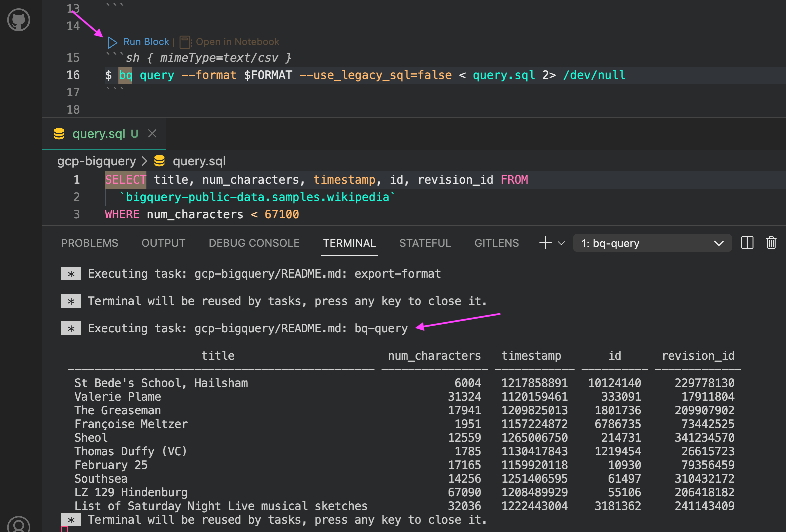786x532 pixels.
Task: Click the revision_id value 229778130
Action: point(705,383)
